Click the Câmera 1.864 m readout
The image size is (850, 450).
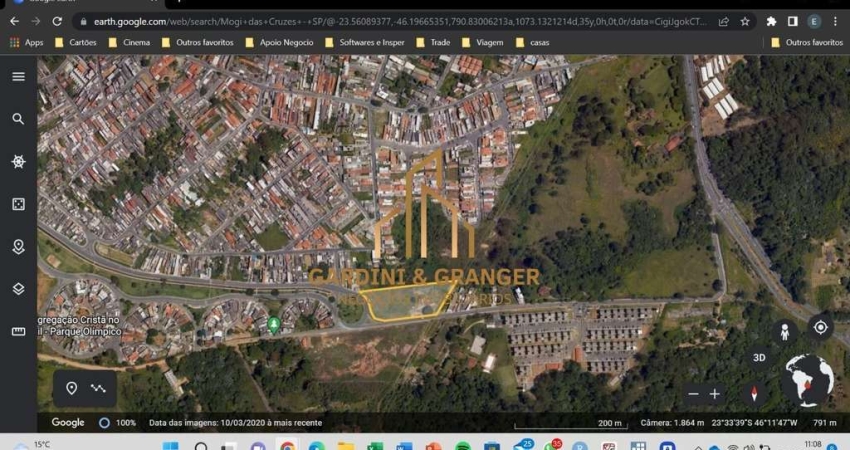tap(672, 423)
